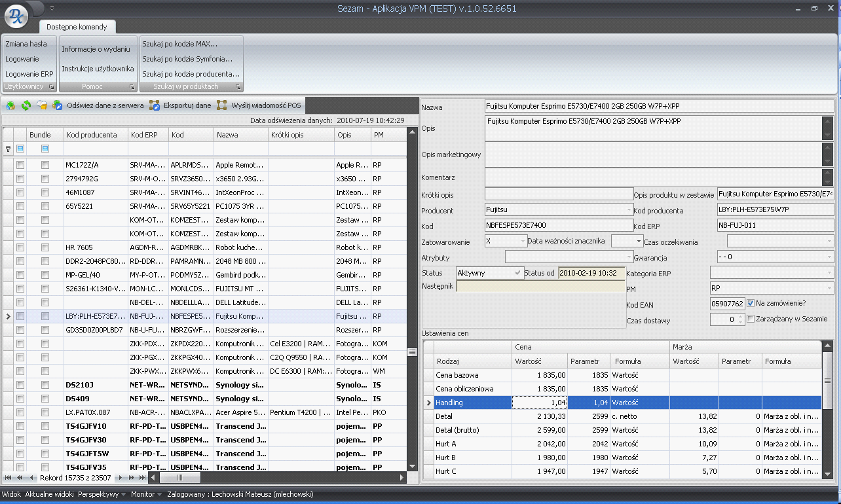Tick the selection checkbox for row TS4GJFV10

click(x=20, y=426)
